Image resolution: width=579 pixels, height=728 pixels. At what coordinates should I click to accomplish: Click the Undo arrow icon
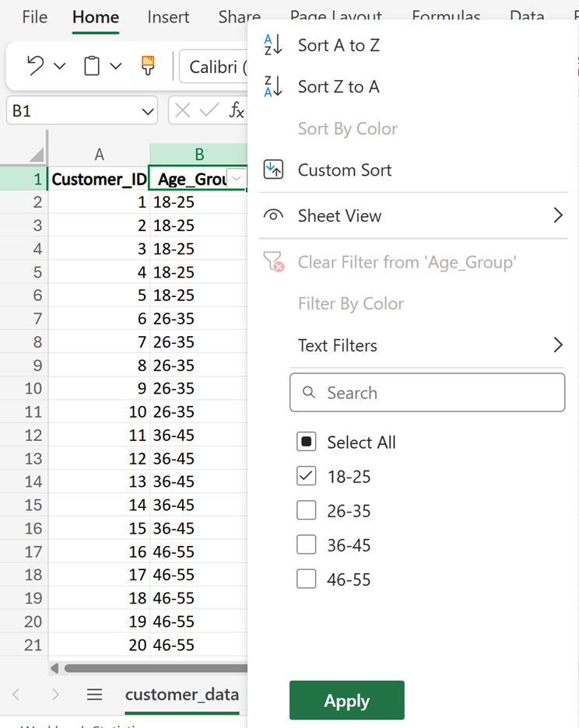[35, 67]
